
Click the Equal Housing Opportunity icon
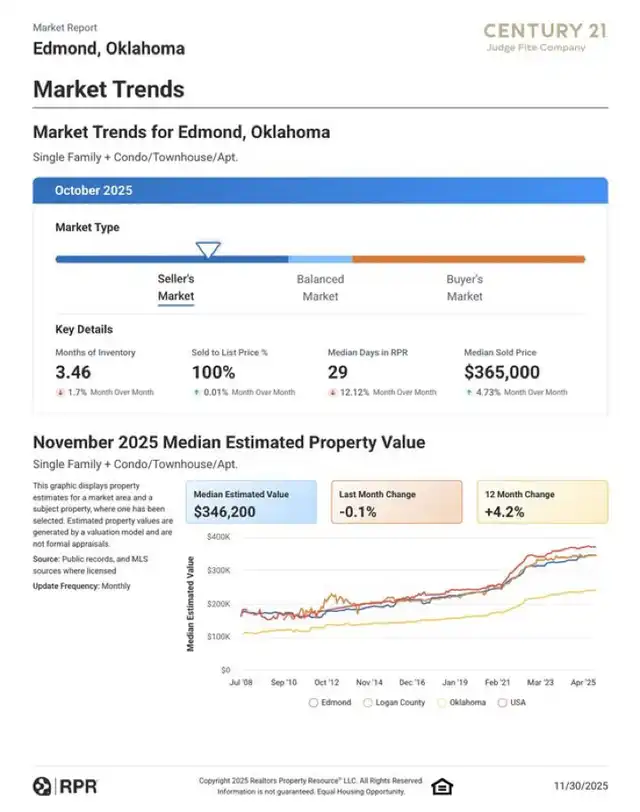pos(442,786)
